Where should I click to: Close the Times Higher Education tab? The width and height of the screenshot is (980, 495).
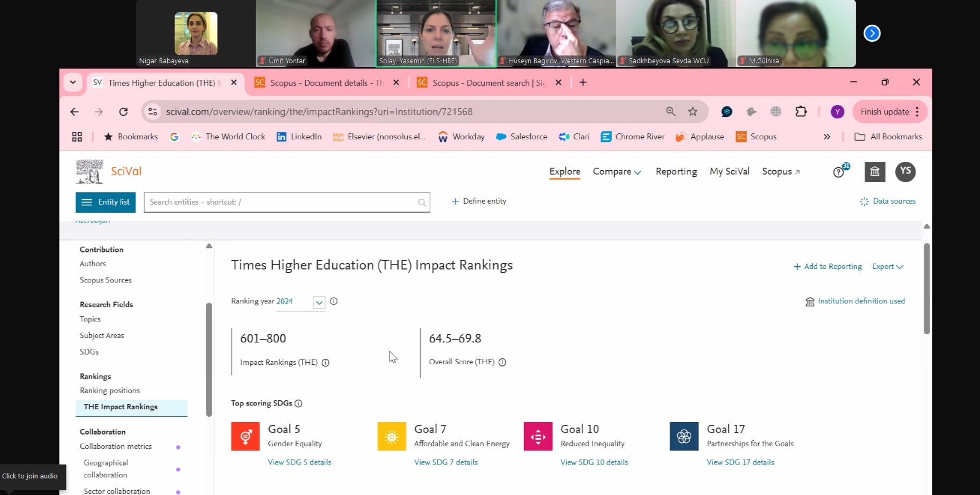click(234, 82)
